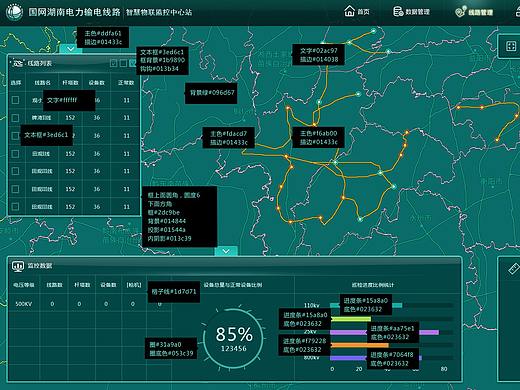Click the yellow-green progress bar in the chart

(350, 319)
